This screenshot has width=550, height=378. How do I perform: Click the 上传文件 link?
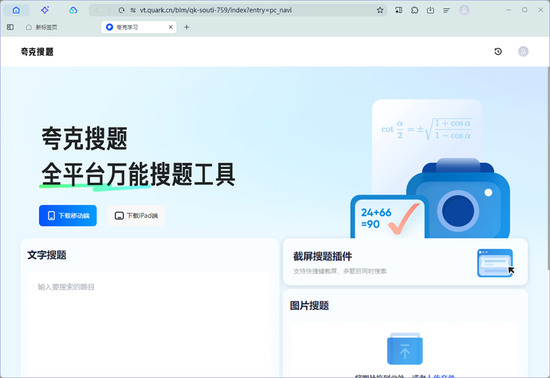[x=441, y=376]
